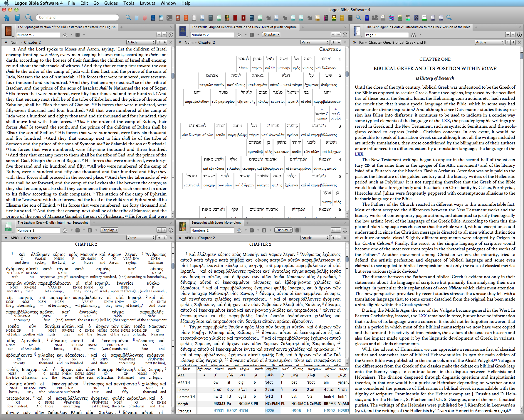Open Search with the large magnifier icon
The height and width of the screenshot is (420, 524).
[28, 18]
